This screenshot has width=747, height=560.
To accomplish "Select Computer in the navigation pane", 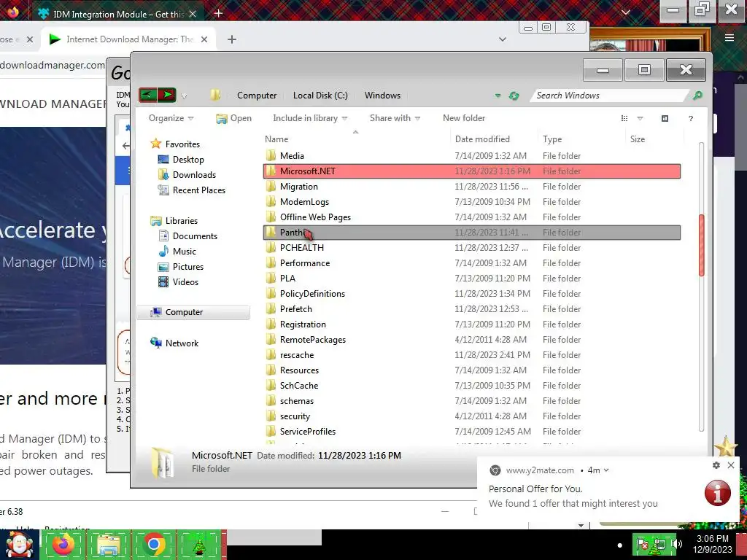I will [x=193, y=312].
